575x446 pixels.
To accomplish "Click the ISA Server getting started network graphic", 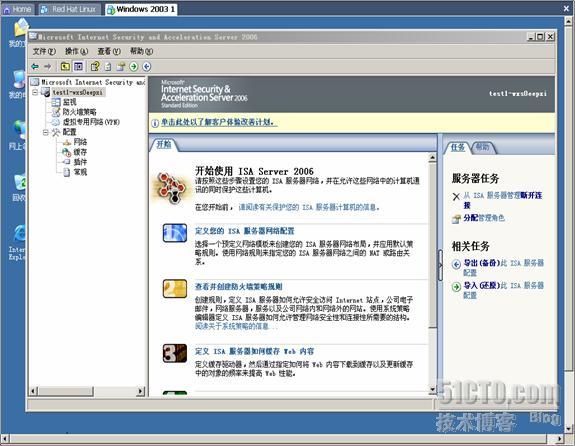I will (x=171, y=188).
